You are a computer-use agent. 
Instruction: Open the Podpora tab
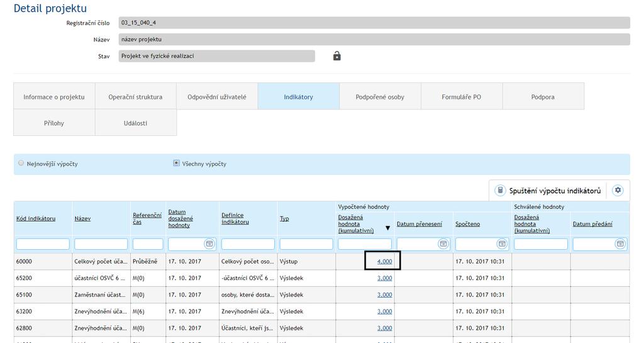pos(543,96)
